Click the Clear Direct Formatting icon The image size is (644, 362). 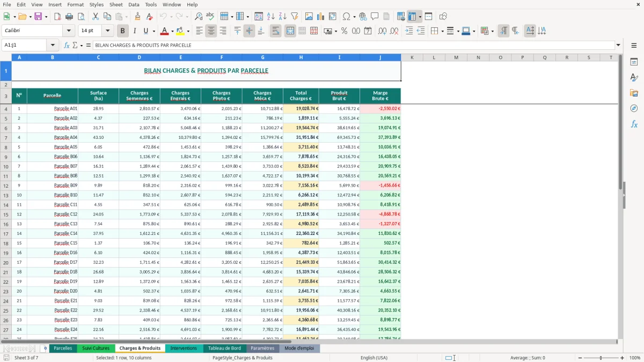(x=149, y=17)
